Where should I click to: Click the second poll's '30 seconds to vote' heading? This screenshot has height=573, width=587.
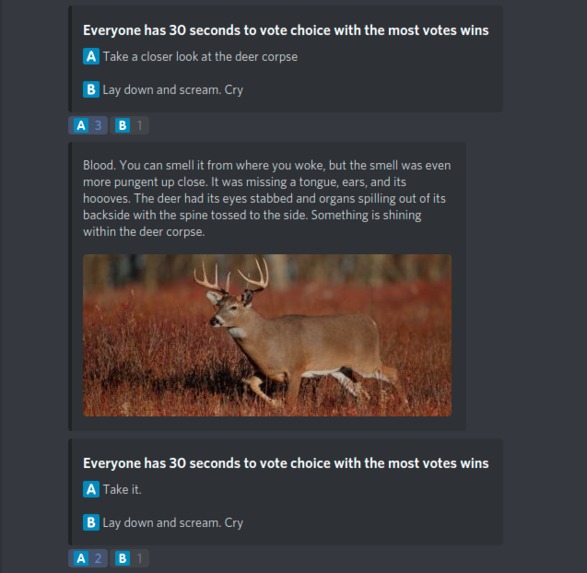click(x=286, y=463)
